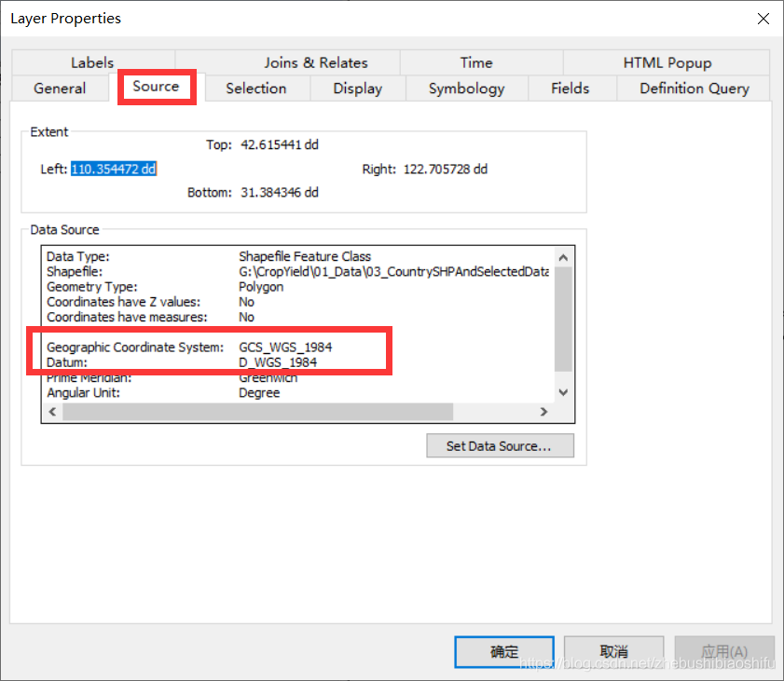
Task: Click the Coordinates have measures row
Action: coord(150,318)
